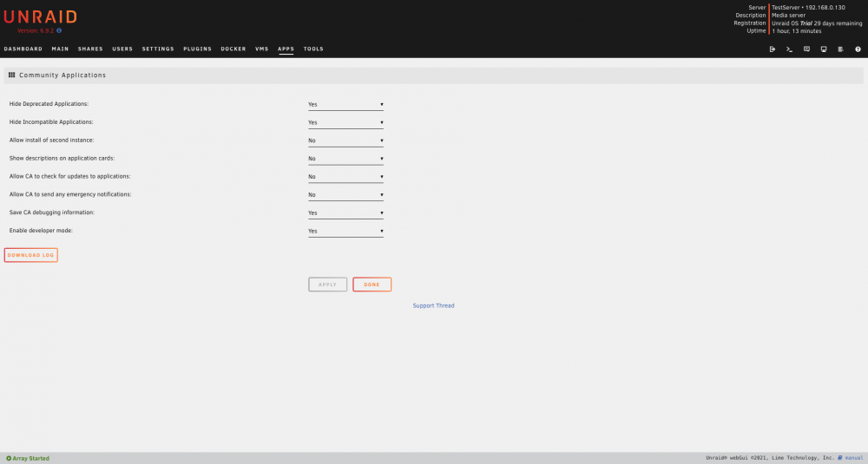The width and height of the screenshot is (868, 464).
Task: Open Allow install of second instance dropdown
Action: click(x=345, y=141)
